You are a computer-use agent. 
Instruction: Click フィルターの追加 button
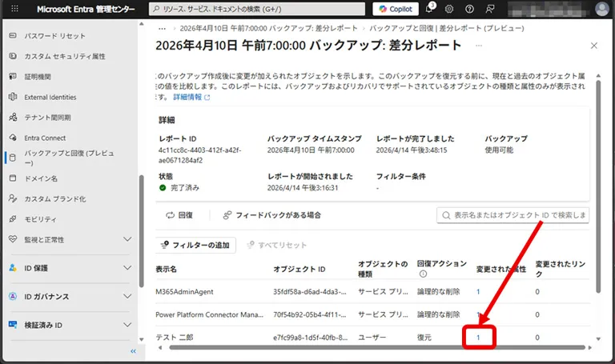coord(195,245)
